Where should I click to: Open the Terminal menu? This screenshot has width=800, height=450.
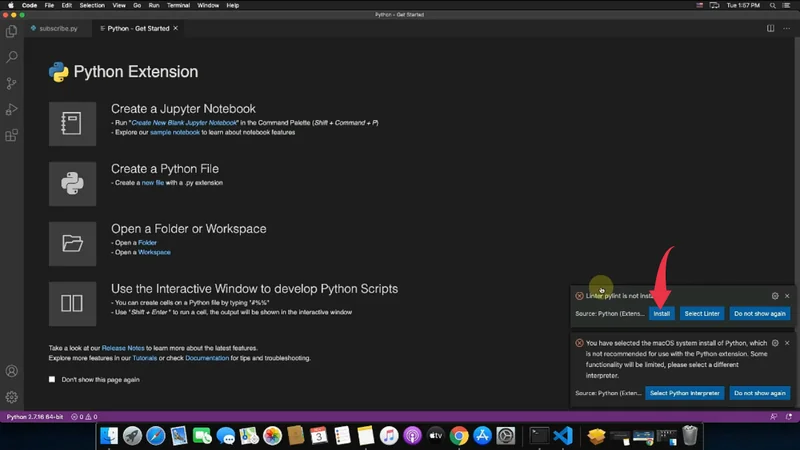pyautogui.click(x=179, y=5)
